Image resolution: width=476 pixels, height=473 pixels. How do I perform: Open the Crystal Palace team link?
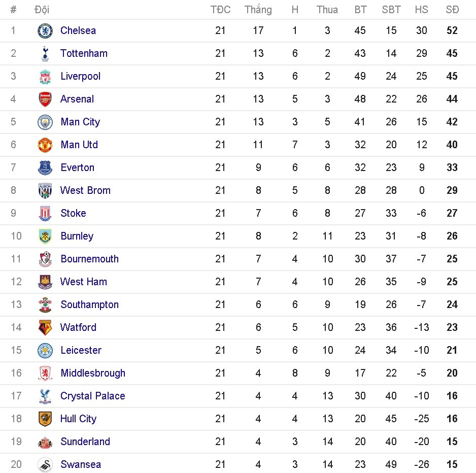(92, 396)
